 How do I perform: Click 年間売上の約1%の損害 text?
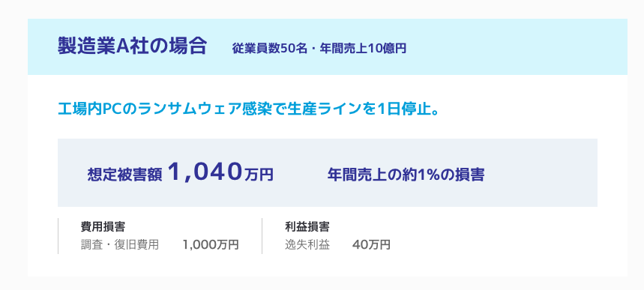coord(406,175)
